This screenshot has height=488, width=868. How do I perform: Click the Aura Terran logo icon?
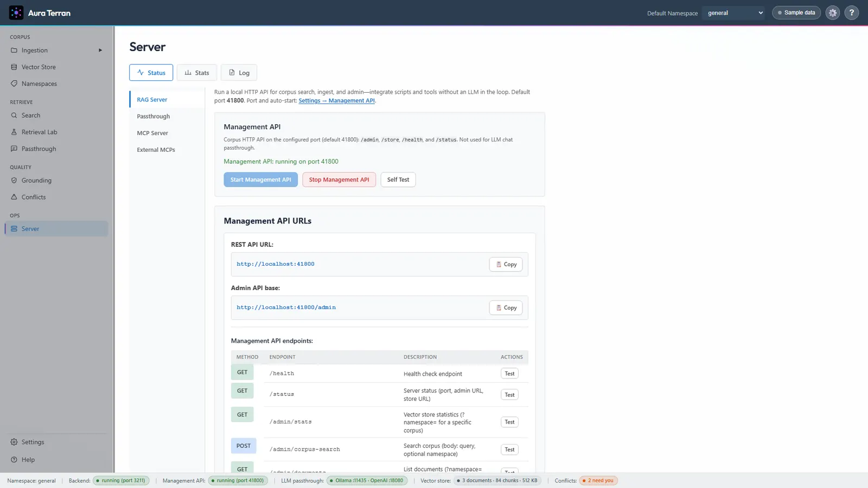point(16,12)
